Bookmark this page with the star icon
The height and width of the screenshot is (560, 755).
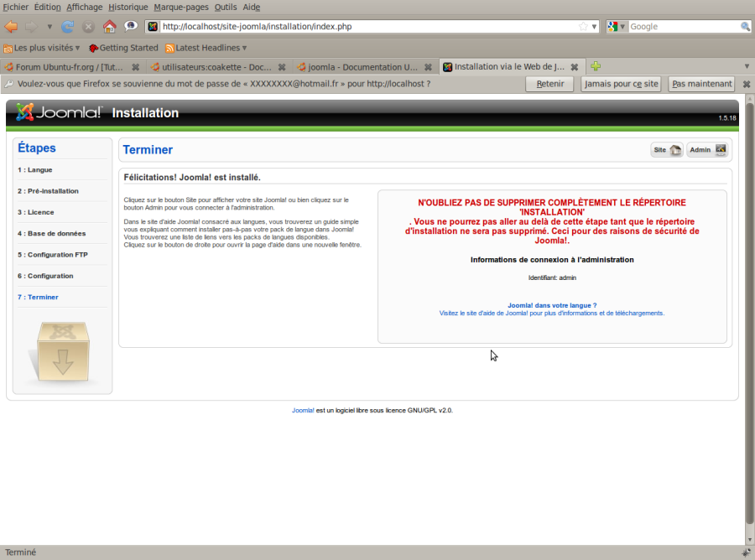pos(583,27)
